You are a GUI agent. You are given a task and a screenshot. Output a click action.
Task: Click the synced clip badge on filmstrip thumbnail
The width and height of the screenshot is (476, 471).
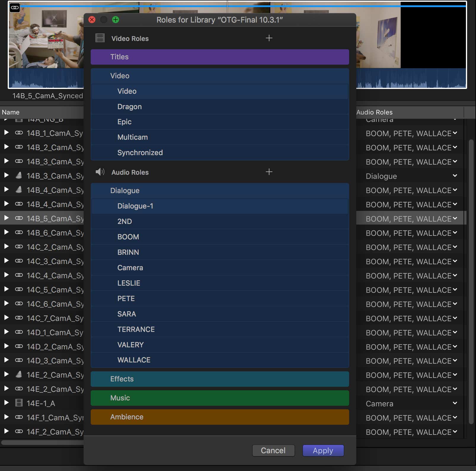tap(15, 7)
